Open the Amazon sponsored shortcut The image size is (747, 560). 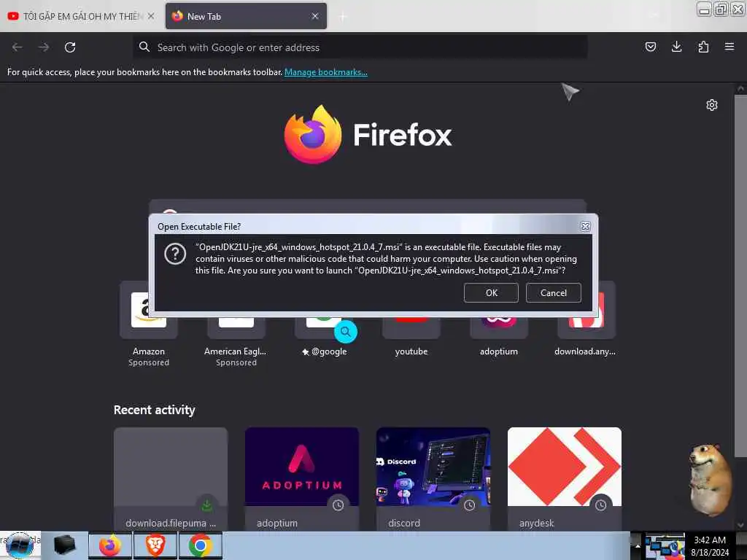149,324
